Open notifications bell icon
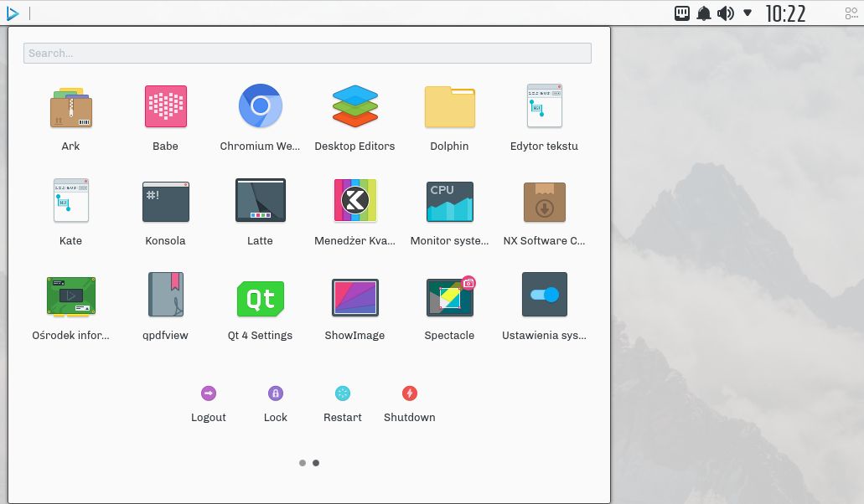 coord(704,13)
